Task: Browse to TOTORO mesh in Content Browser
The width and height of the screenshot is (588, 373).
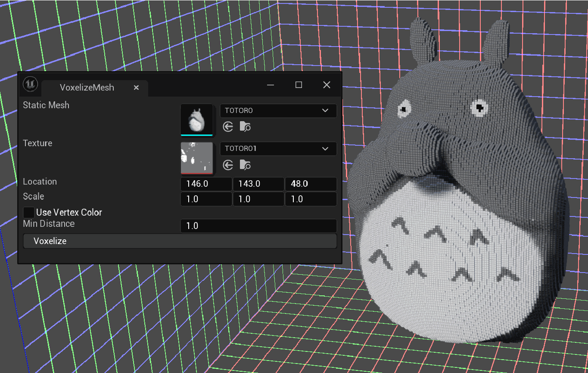Action: point(245,127)
